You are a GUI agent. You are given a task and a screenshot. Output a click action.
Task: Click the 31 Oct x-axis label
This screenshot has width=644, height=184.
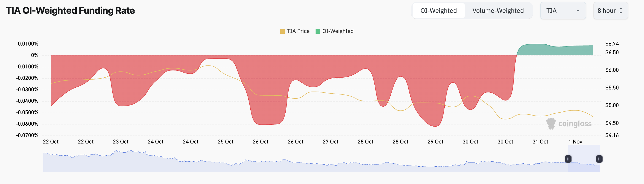540,142
